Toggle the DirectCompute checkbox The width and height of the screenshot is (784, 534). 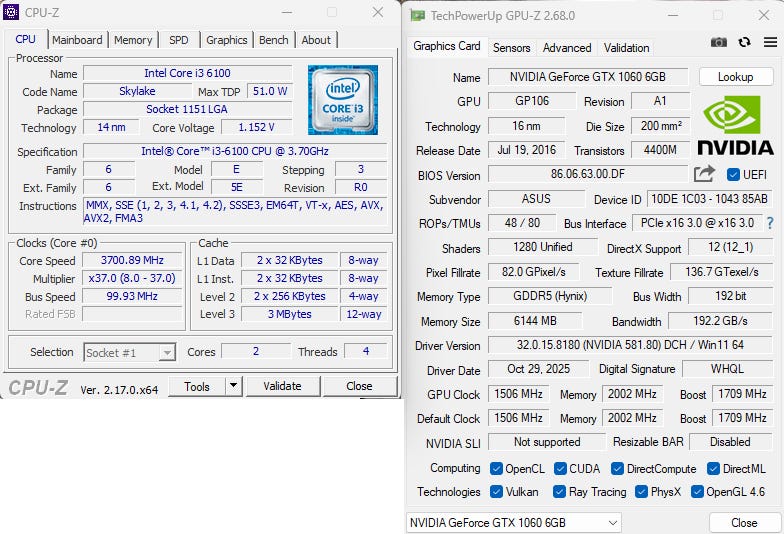[x=618, y=468]
